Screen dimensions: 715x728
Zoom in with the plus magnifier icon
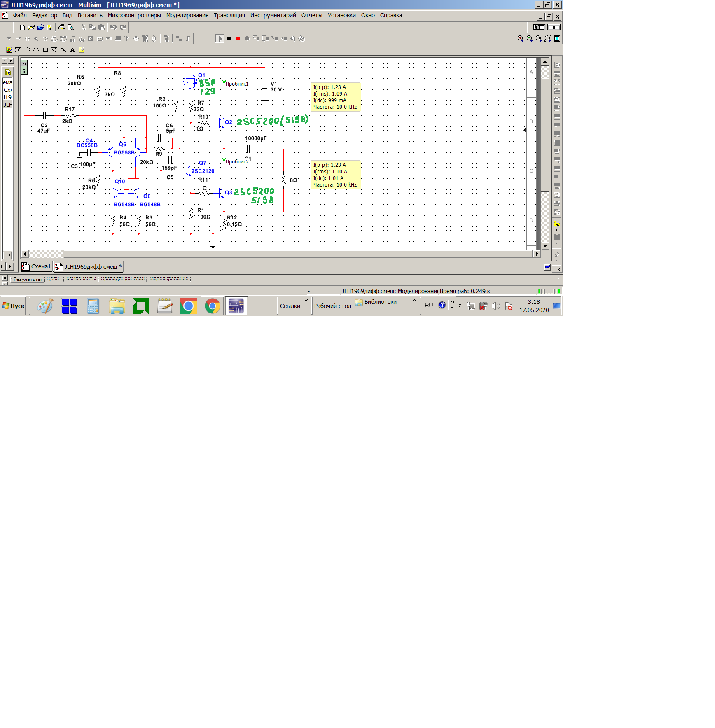tap(521, 39)
